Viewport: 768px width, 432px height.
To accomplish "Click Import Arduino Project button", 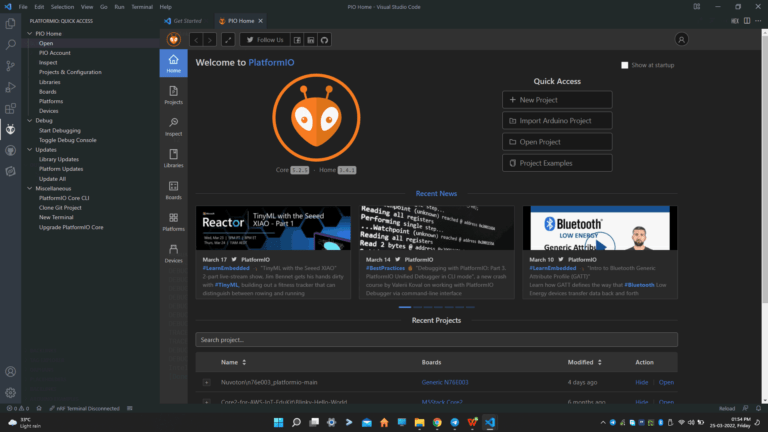I will coord(557,121).
